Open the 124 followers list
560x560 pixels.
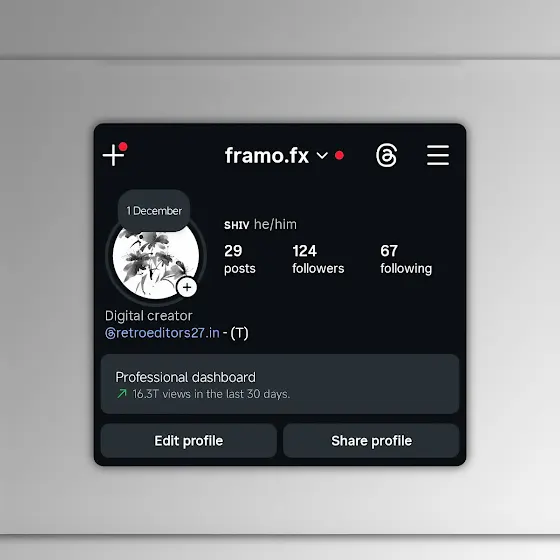318,259
